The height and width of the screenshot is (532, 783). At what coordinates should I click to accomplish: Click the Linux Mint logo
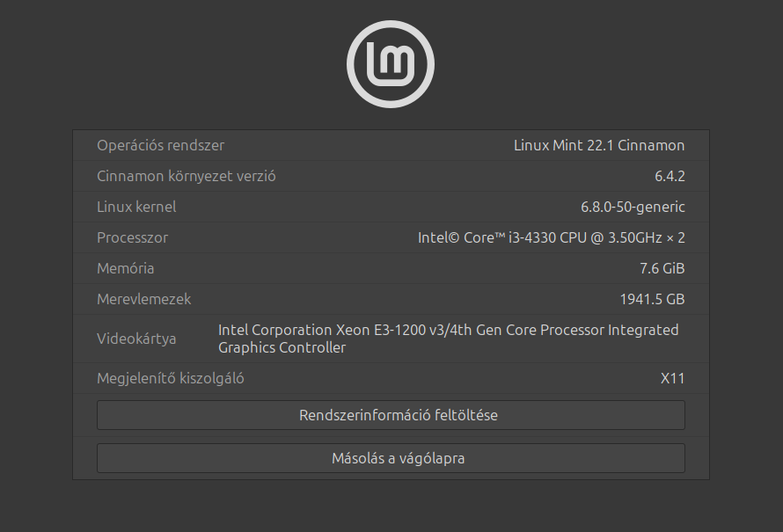[391, 64]
